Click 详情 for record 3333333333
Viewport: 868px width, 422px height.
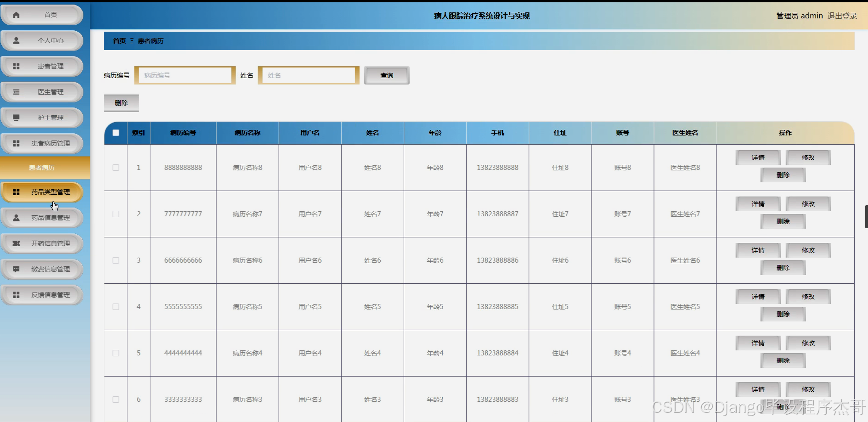pyautogui.click(x=758, y=389)
